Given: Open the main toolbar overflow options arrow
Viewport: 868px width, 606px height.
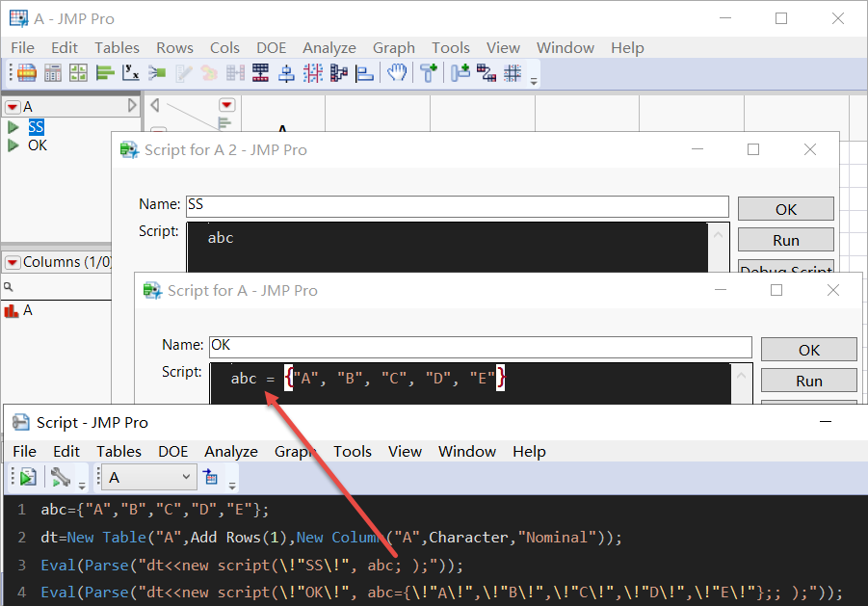Looking at the screenshot, I should point(534,81).
